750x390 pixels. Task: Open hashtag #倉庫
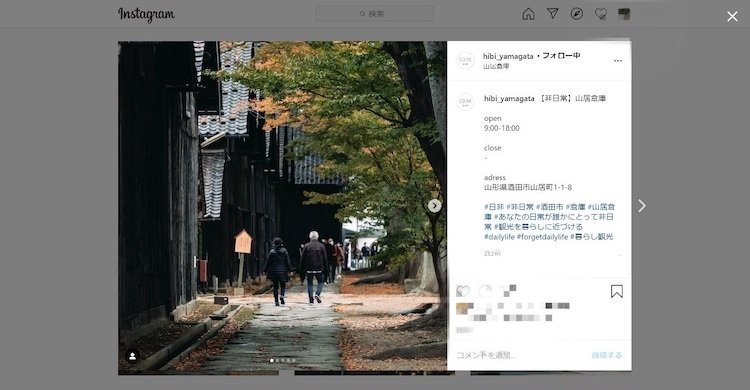point(575,207)
